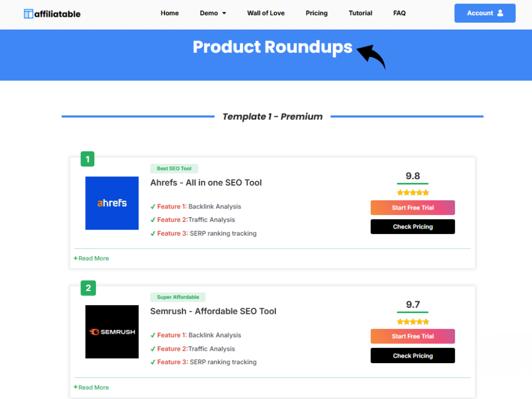Click the gradient Start Free Trial button for Semrush

(x=413, y=336)
